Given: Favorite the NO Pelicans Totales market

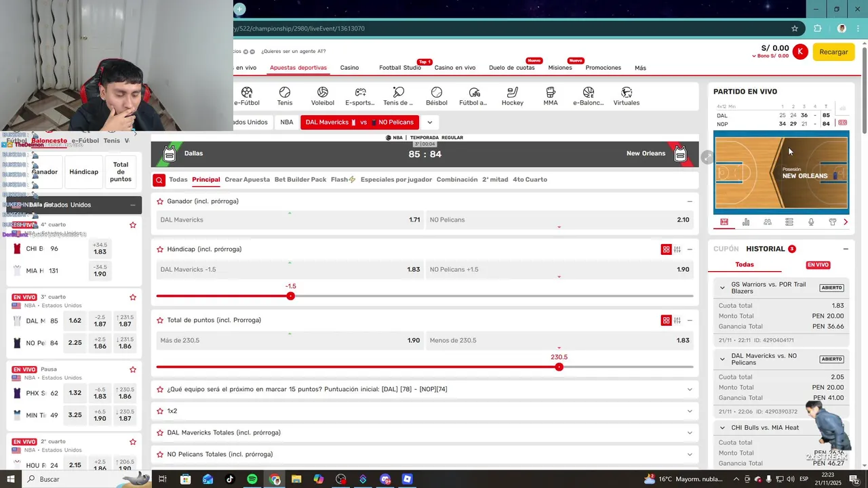Looking at the screenshot, I should 160,454.
